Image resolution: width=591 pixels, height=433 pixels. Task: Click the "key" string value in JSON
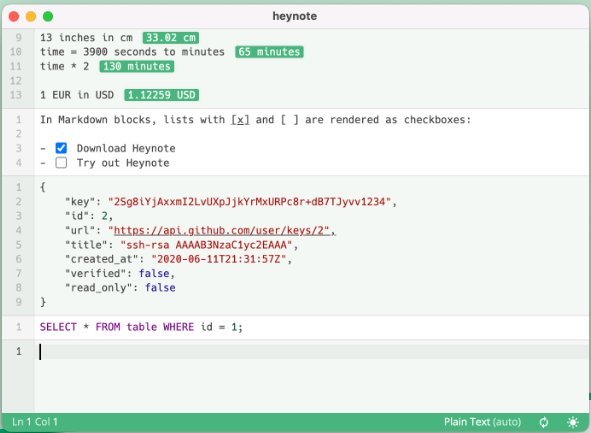(250, 202)
